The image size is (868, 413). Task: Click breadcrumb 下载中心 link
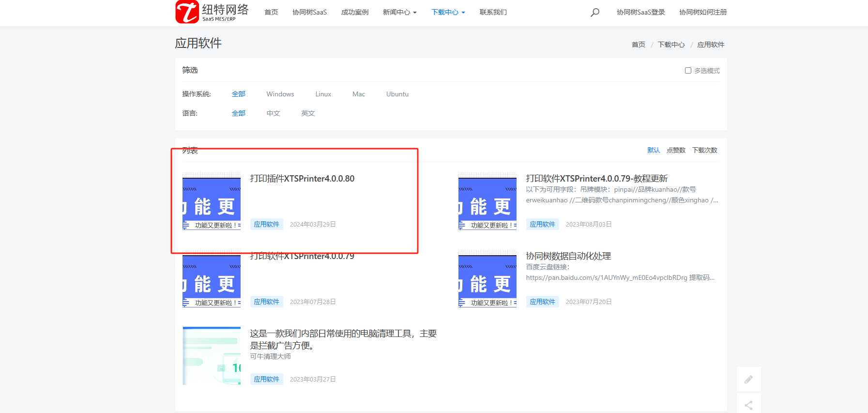[x=671, y=45]
